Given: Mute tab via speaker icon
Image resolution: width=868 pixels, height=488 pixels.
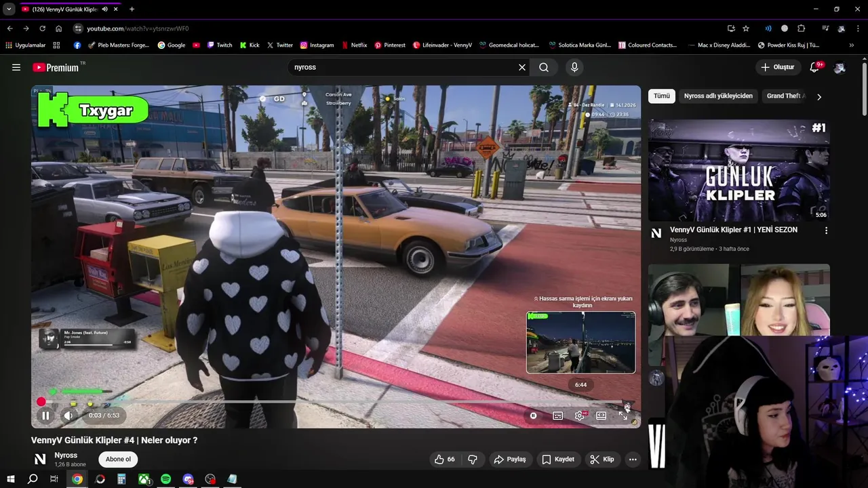Looking at the screenshot, I should 104,9.
